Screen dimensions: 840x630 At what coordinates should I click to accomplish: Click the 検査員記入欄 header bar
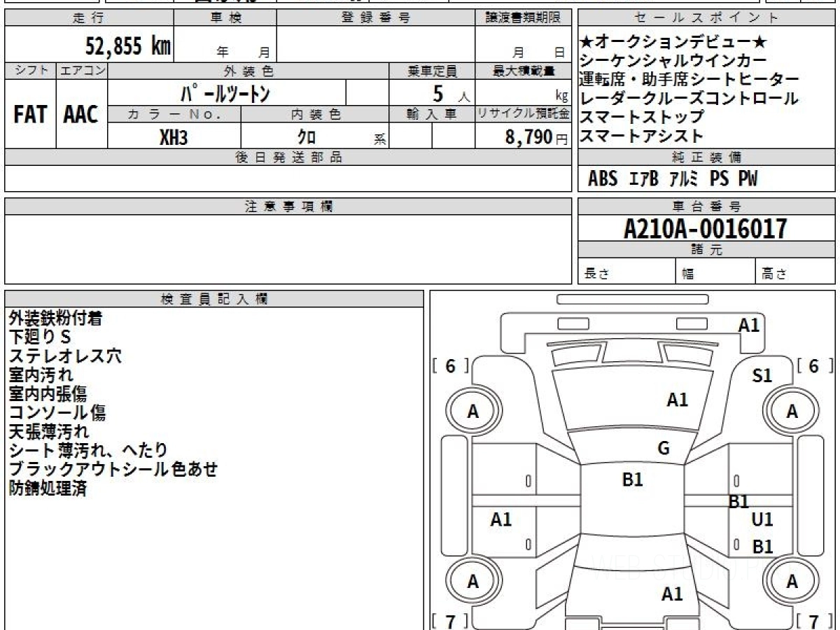tap(214, 299)
